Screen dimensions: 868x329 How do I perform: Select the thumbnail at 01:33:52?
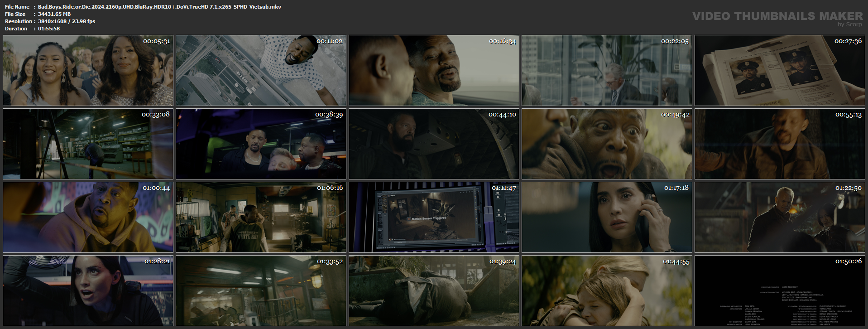point(261,290)
